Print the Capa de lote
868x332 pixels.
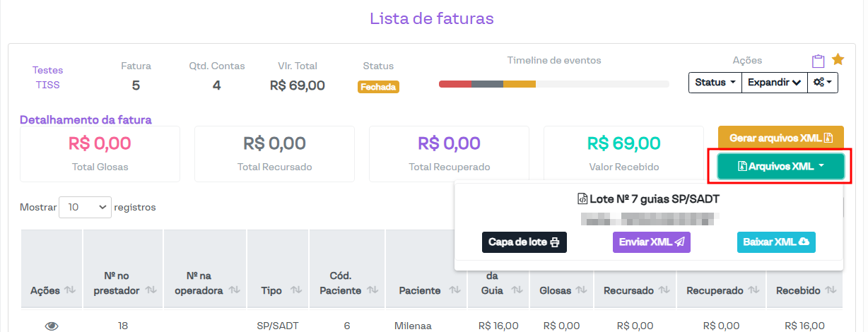tap(524, 242)
